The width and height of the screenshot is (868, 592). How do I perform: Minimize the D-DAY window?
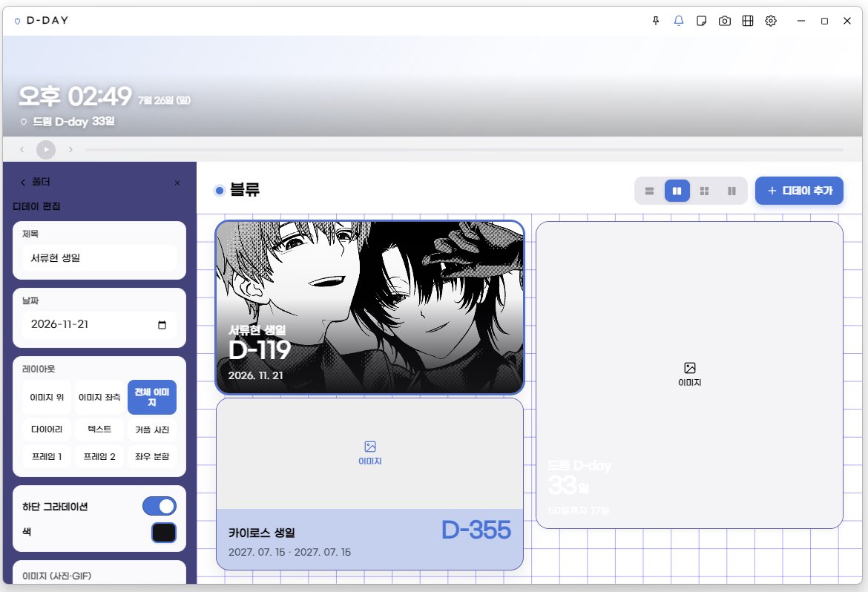pyautogui.click(x=801, y=21)
